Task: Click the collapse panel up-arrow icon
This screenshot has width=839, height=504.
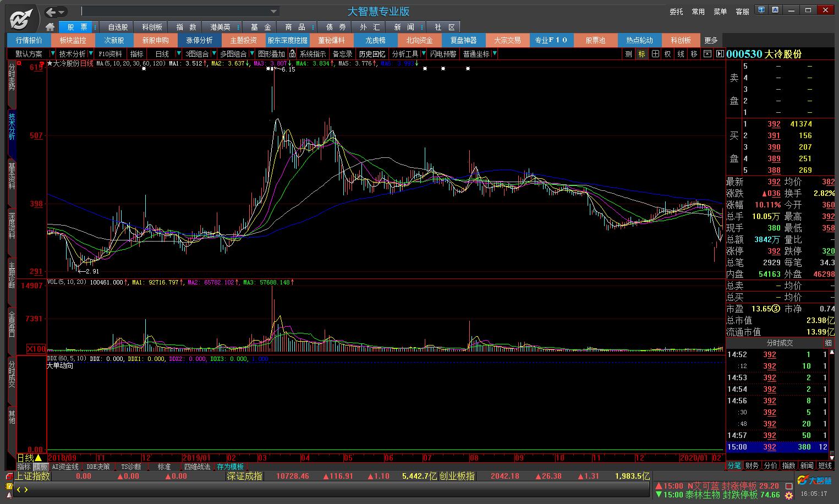Action: click(707, 54)
